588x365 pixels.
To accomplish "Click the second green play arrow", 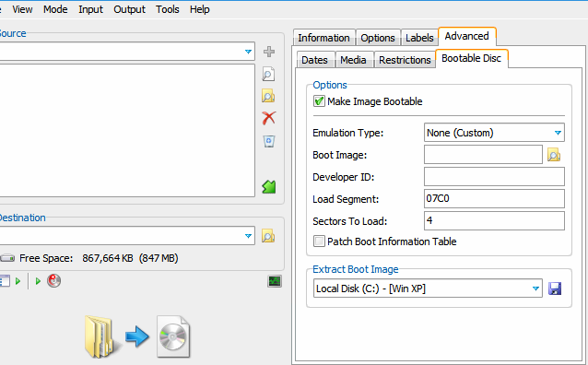I will (38, 281).
